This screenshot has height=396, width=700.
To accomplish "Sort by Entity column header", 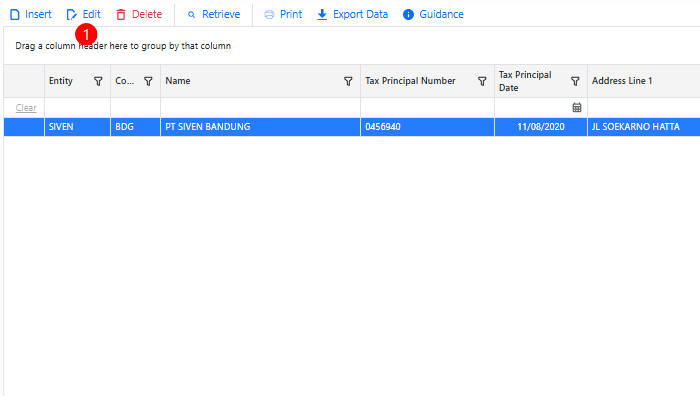I will point(61,81).
